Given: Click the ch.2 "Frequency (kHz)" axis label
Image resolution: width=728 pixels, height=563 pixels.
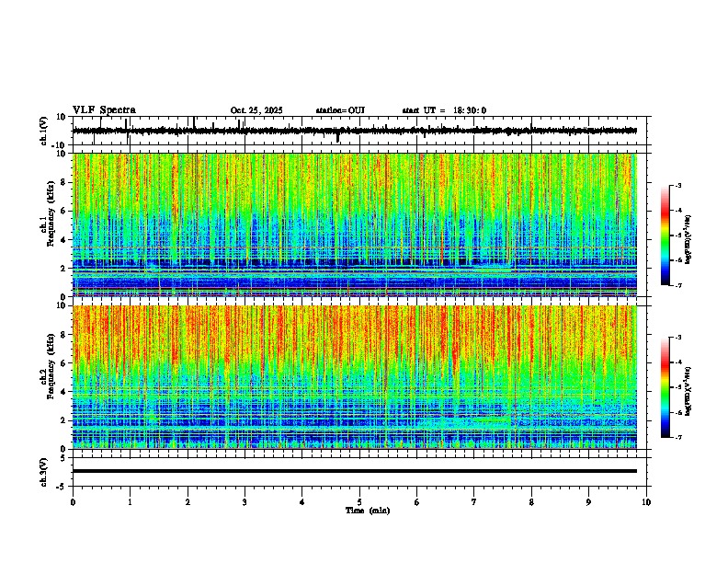Looking at the screenshot, I should [x=51, y=366].
